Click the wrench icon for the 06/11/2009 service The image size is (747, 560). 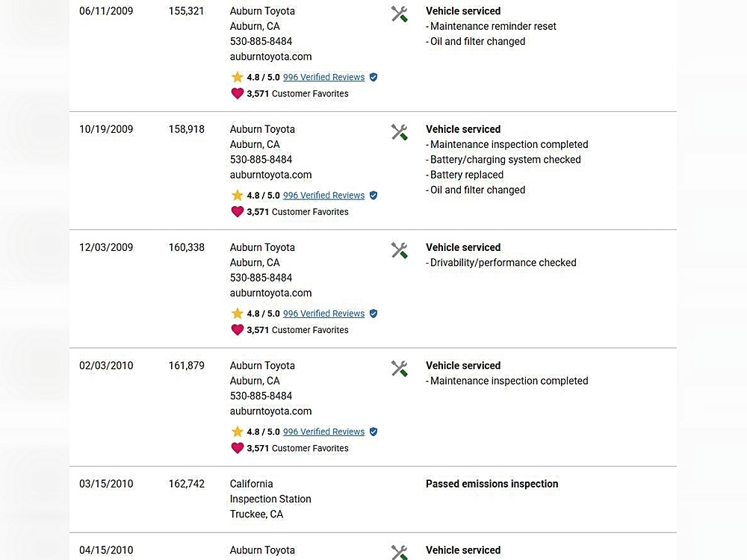400,14
